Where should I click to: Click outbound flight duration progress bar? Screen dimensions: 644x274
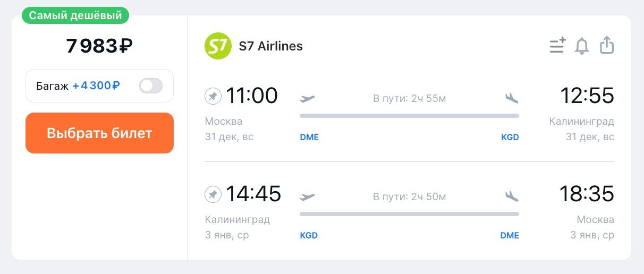click(409, 115)
